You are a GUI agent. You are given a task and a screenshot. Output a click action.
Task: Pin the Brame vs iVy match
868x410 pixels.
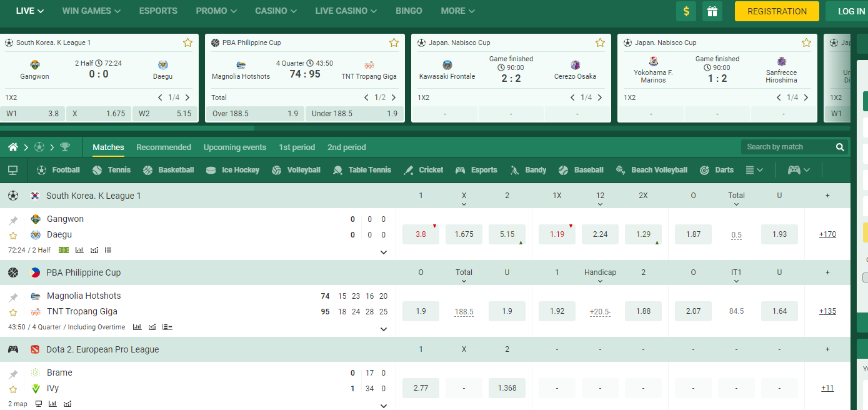[x=13, y=374]
